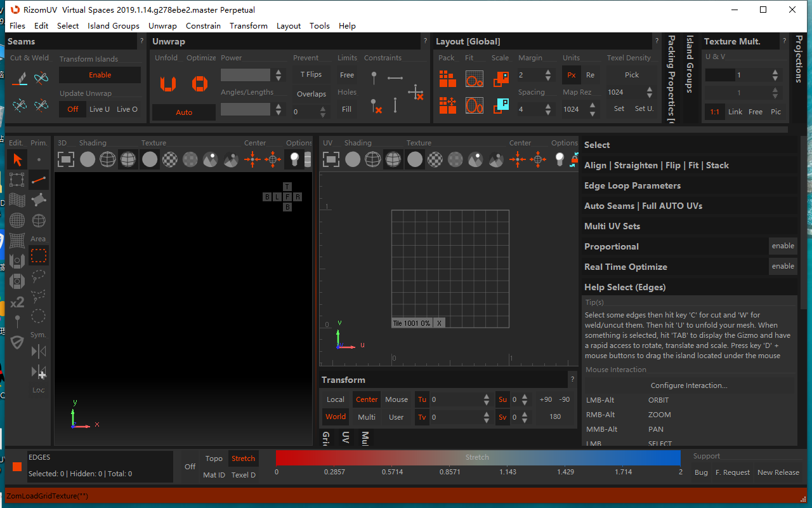812x508 pixels.
Task: Click the Unfold U icon
Action: tap(168, 84)
